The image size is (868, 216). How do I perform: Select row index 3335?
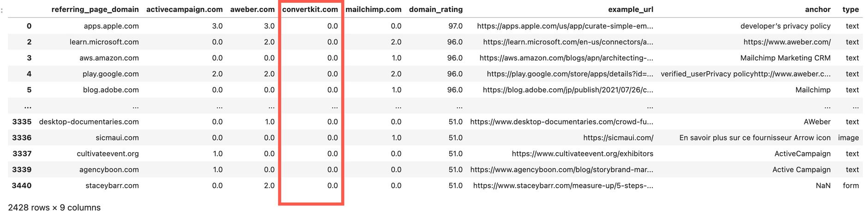[x=22, y=122]
